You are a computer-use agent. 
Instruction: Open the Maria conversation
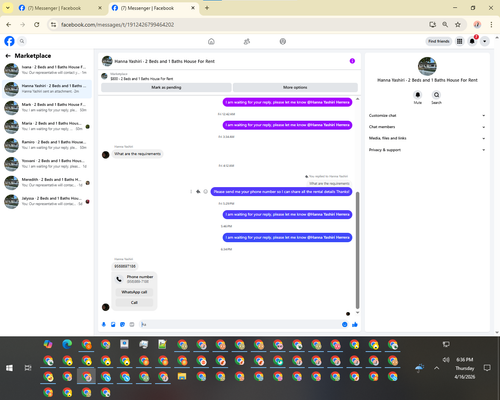pos(47,126)
